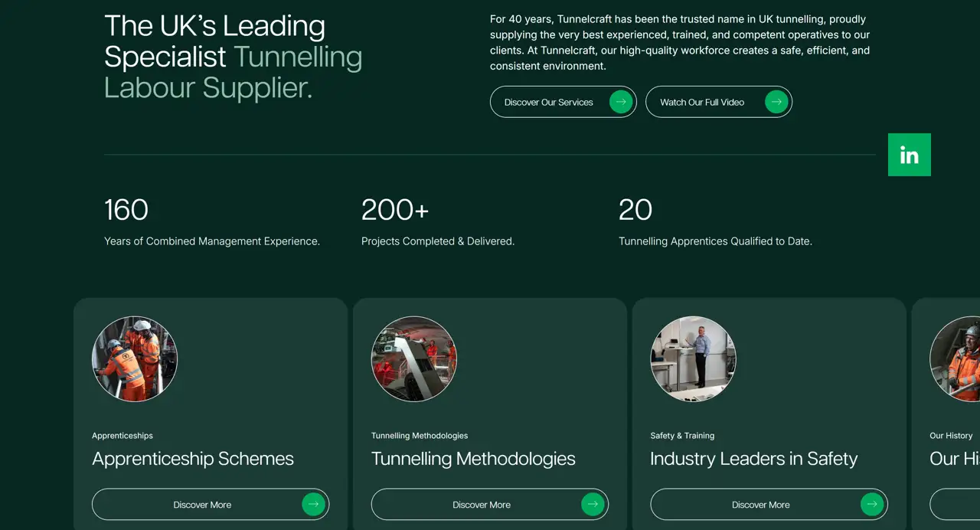Screen dimensions: 980x530
Task: Open Discover More for Apprenticeship Schemes
Action: click(211, 505)
